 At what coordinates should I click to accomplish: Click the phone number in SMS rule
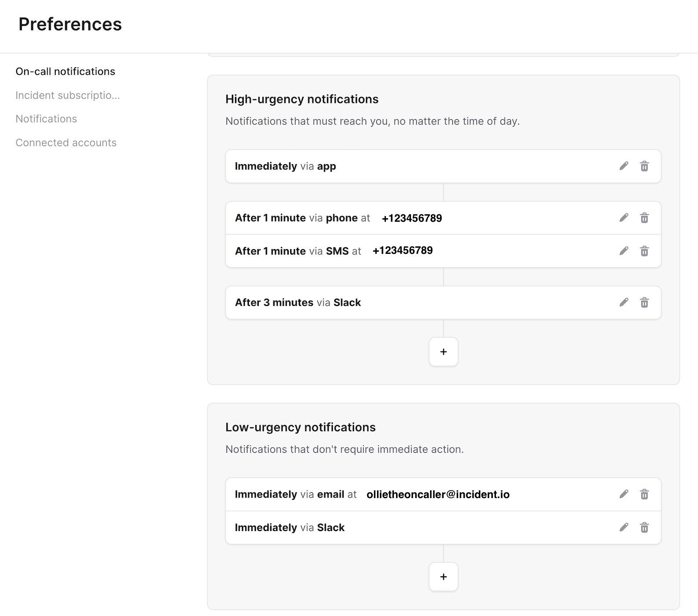402,250
